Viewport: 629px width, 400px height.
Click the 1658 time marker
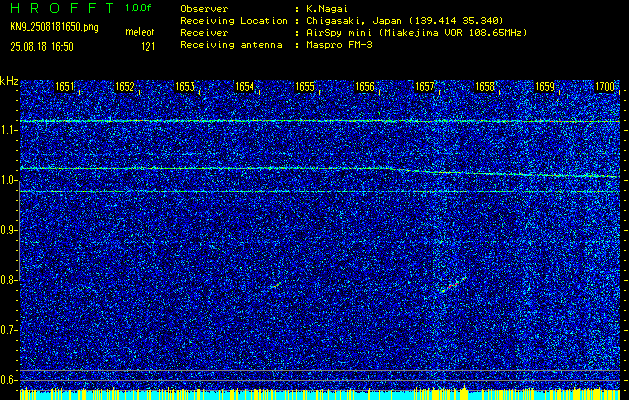pos(485,87)
